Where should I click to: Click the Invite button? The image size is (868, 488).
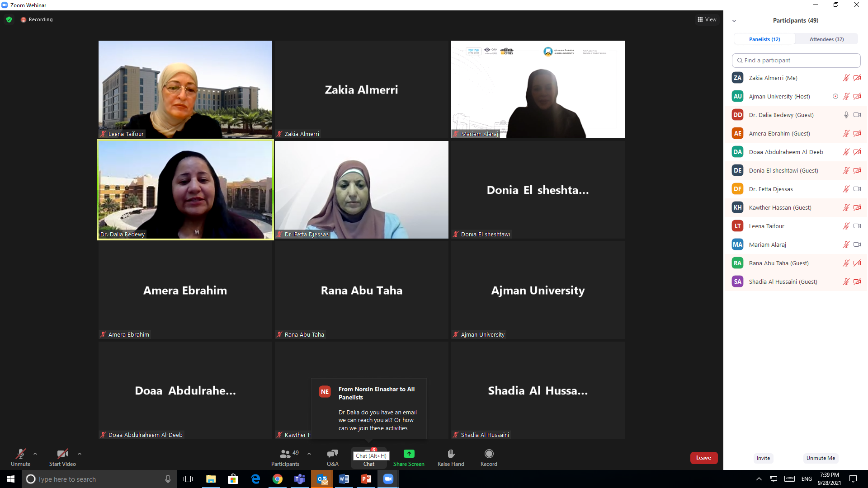[763, 458]
